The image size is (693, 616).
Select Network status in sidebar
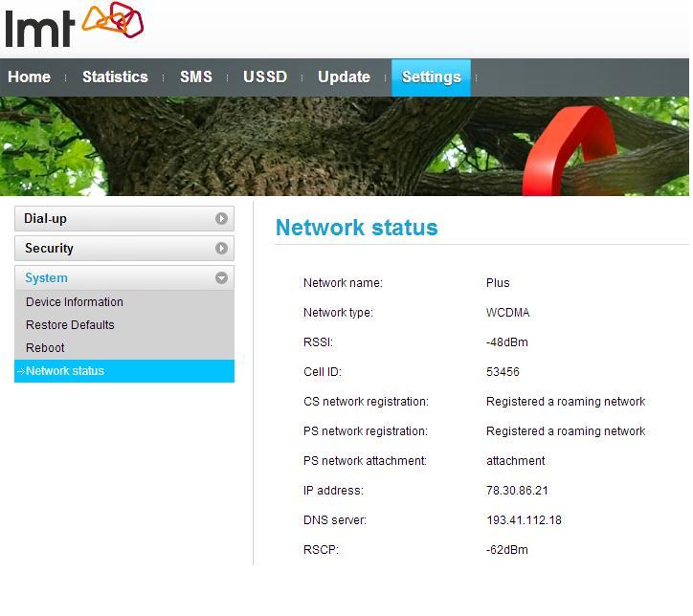pyautogui.click(x=65, y=371)
